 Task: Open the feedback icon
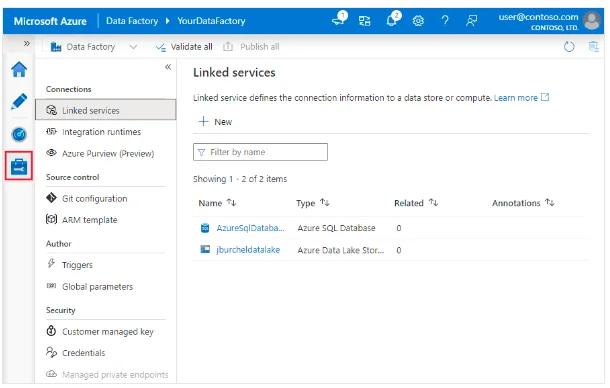(472, 21)
